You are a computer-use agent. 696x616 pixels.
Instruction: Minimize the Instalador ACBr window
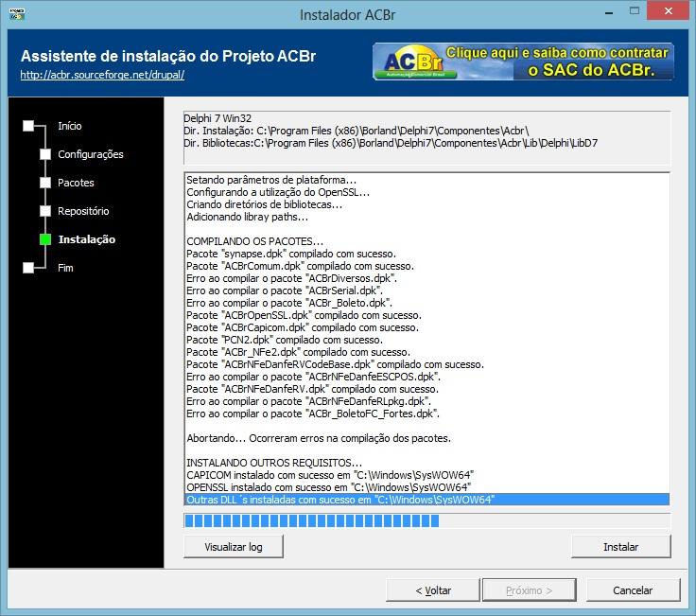point(609,11)
